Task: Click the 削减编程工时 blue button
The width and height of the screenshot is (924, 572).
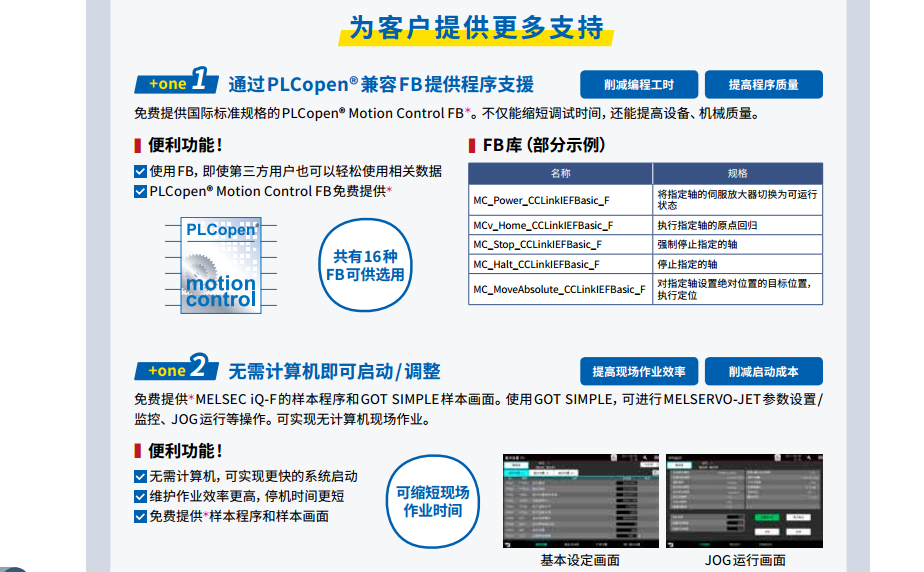Action: coord(639,84)
